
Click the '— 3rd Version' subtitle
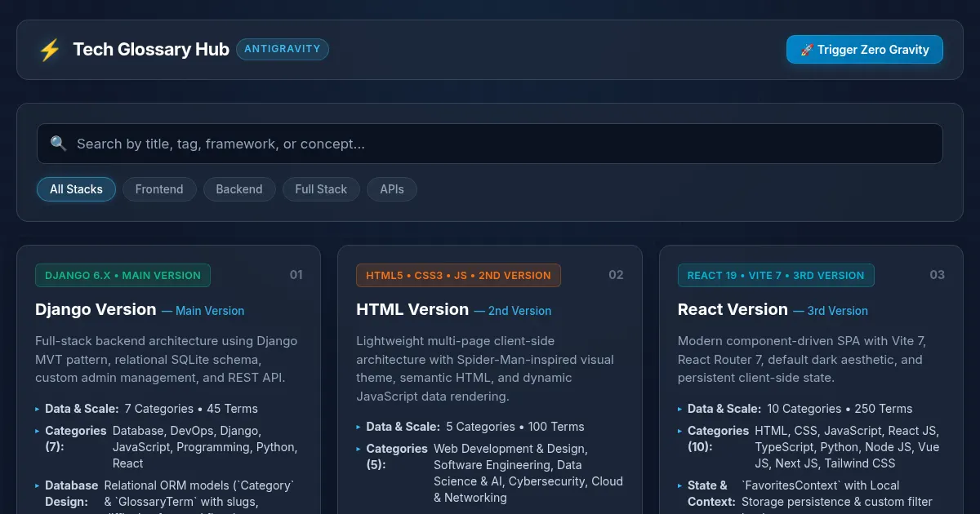(830, 311)
